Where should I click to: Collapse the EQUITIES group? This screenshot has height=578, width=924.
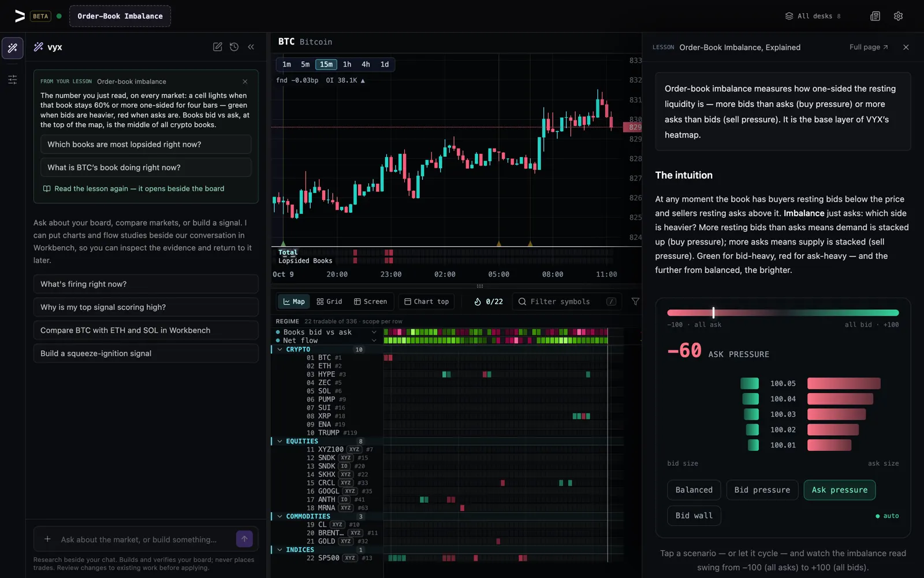click(x=280, y=442)
